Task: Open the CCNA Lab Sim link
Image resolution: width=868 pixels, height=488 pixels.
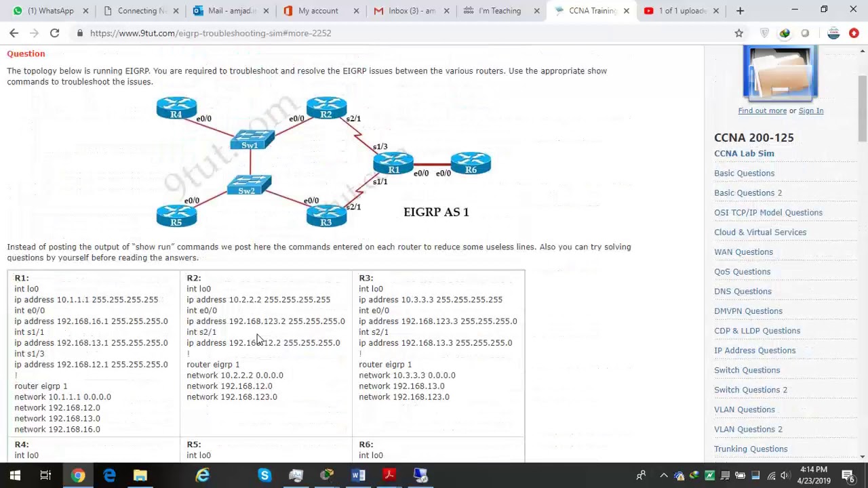Action: 744,153
